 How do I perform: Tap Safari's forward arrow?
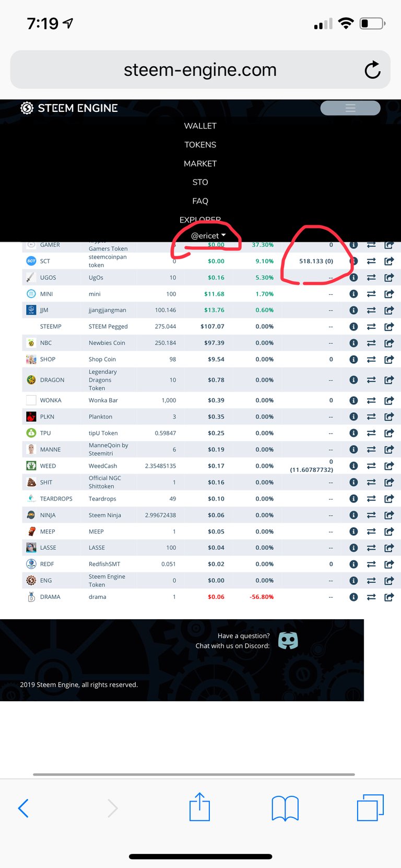(112, 808)
